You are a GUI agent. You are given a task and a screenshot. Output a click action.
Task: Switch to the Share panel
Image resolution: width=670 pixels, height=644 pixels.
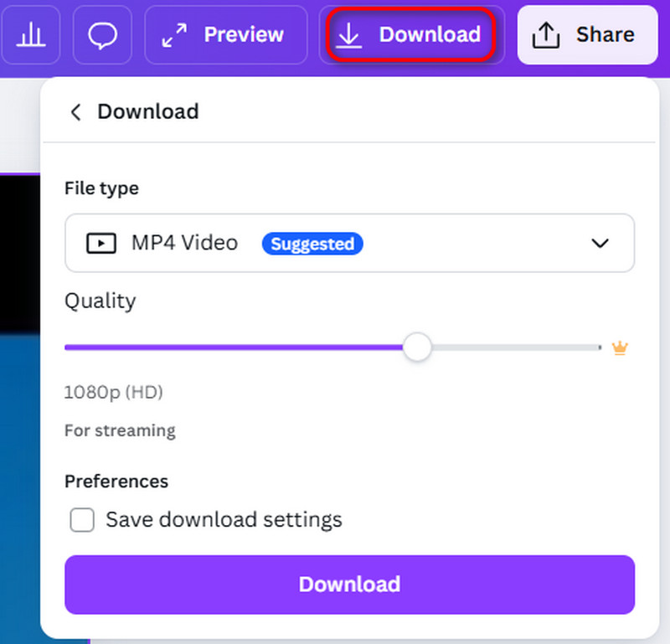point(586,34)
